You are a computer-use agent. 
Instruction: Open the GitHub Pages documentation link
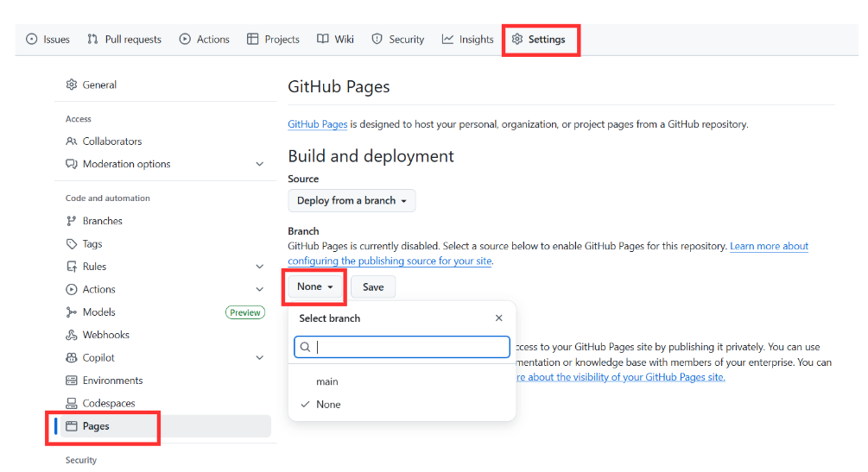coord(318,124)
